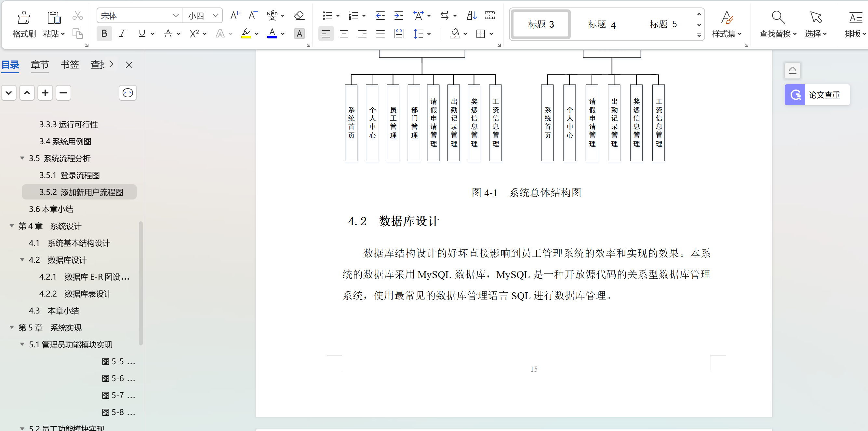
Task: Open the font color picker
Action: click(x=272, y=34)
